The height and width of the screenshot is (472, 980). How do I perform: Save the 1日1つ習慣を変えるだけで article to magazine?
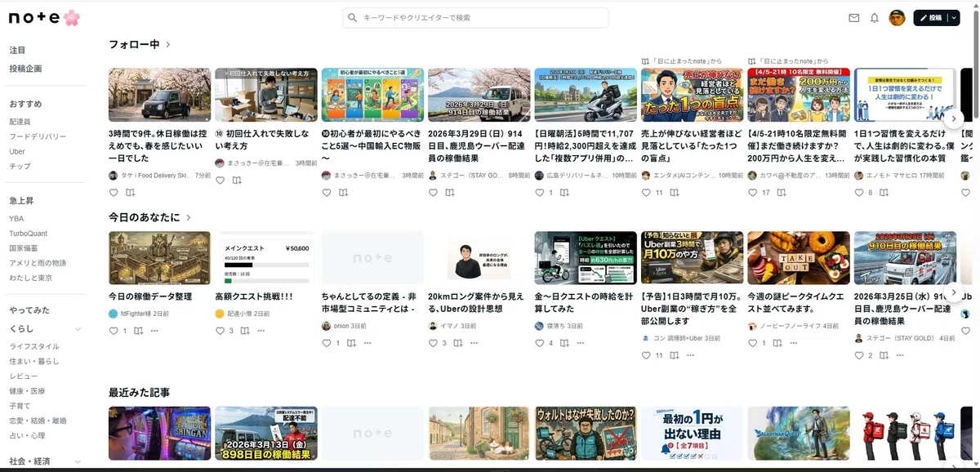click(x=884, y=193)
